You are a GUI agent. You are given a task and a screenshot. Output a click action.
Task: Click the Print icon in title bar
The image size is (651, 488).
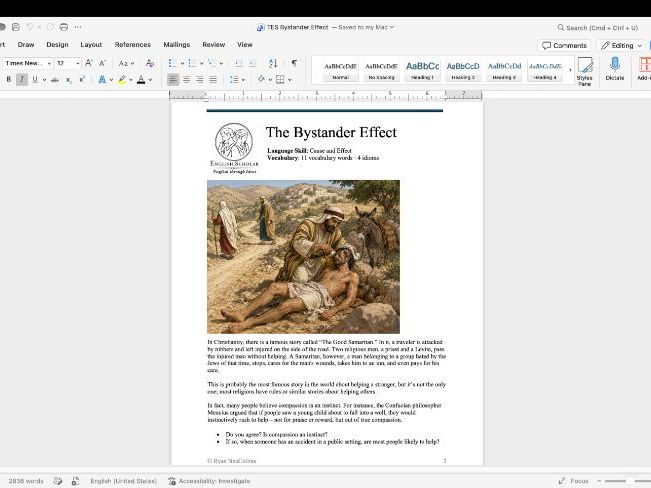(64, 27)
